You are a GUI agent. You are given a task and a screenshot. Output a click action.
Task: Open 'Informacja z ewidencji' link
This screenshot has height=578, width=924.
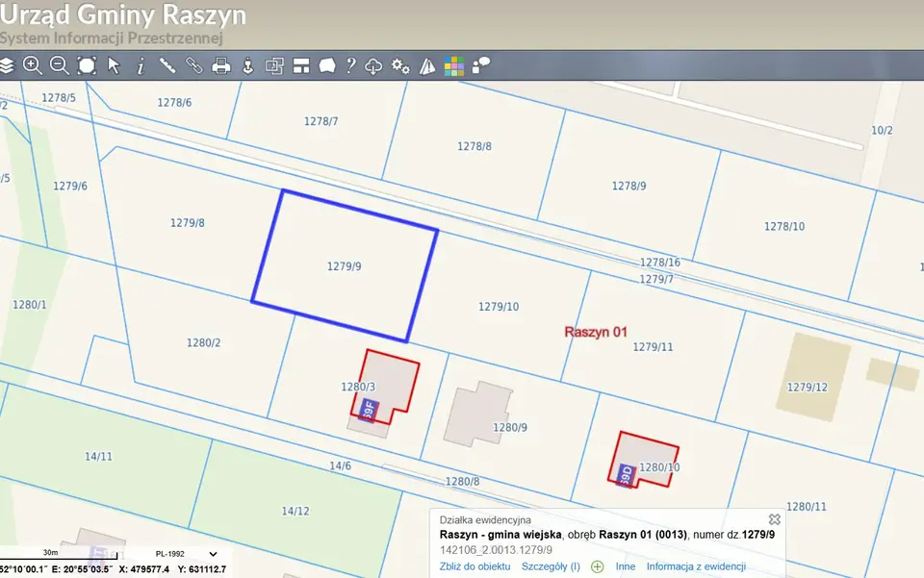click(x=696, y=566)
